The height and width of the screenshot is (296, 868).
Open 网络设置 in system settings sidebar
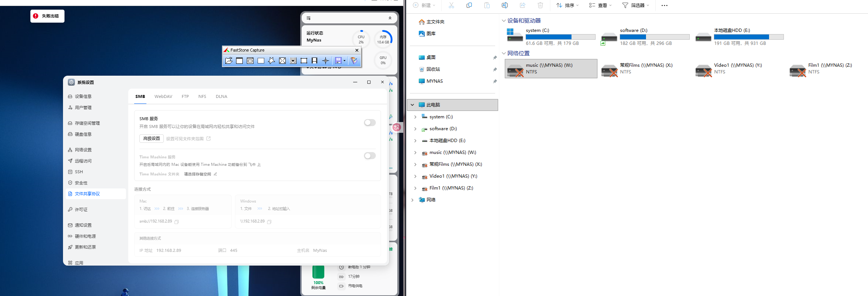[x=96, y=150]
